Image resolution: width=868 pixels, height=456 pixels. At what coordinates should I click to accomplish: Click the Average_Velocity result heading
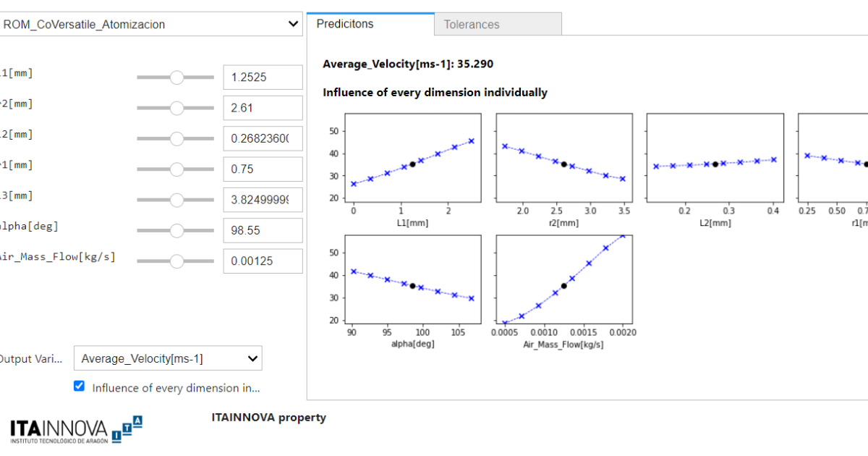407,64
